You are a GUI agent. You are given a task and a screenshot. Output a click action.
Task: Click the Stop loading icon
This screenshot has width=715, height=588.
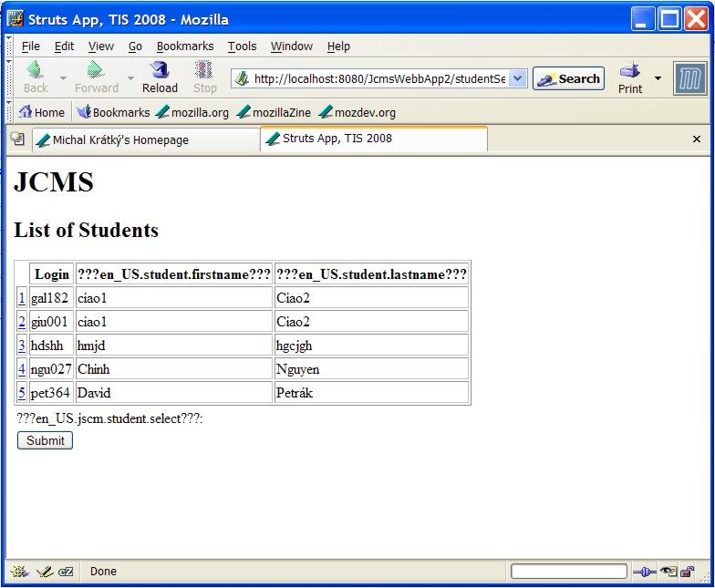click(x=204, y=70)
